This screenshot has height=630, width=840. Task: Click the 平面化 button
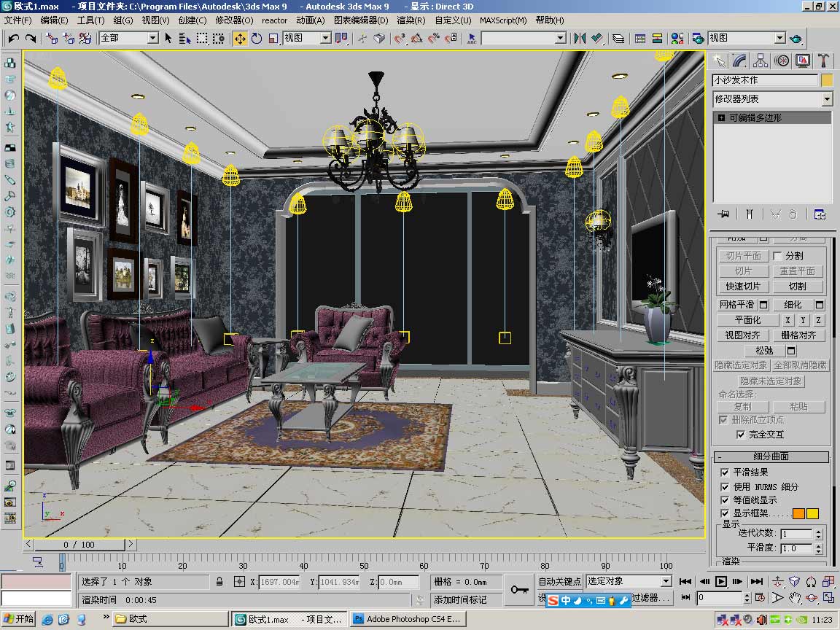[748, 320]
